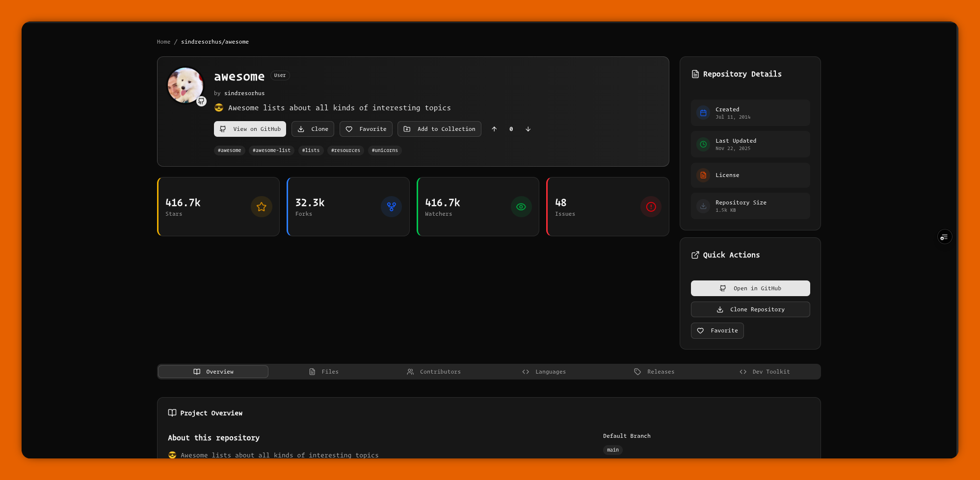980x480 pixels.
Task: Click the calendar icon next to Created date
Action: pos(703,113)
